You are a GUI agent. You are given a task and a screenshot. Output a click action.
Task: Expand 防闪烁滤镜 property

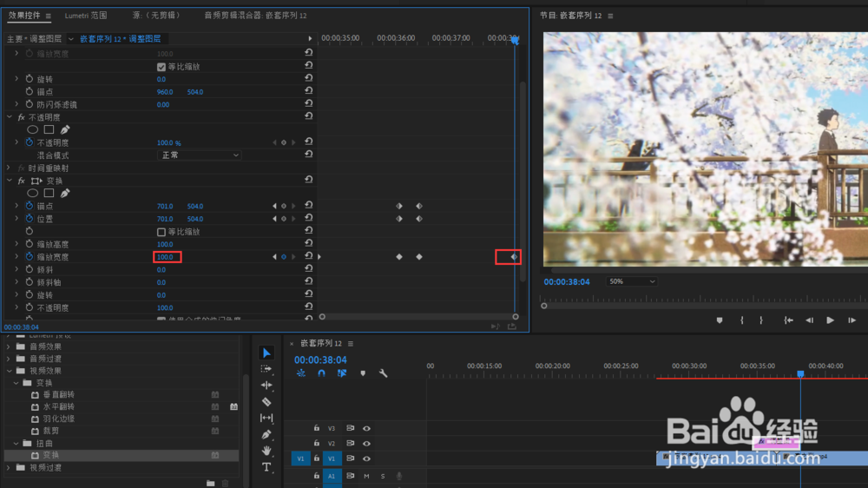(x=16, y=104)
